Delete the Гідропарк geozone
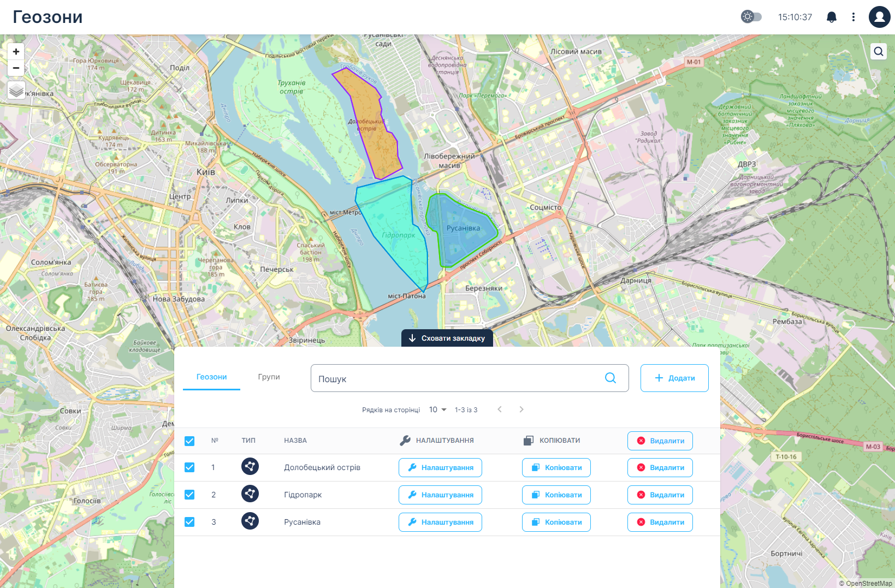 (x=660, y=495)
